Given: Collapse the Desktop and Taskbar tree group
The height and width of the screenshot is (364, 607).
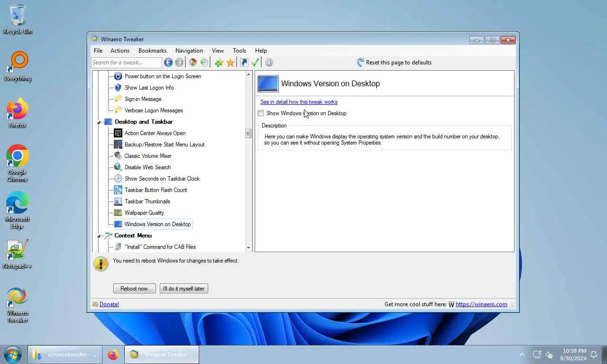Looking at the screenshot, I should click(x=99, y=122).
